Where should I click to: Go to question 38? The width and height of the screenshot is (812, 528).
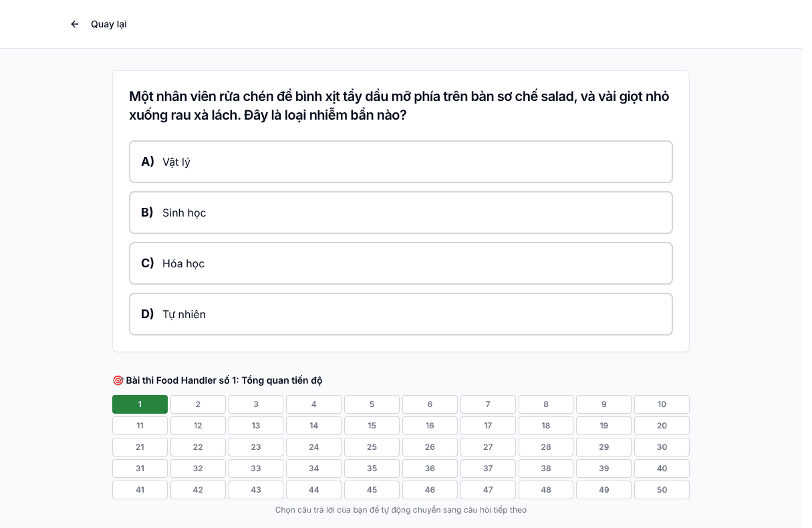tap(546, 469)
